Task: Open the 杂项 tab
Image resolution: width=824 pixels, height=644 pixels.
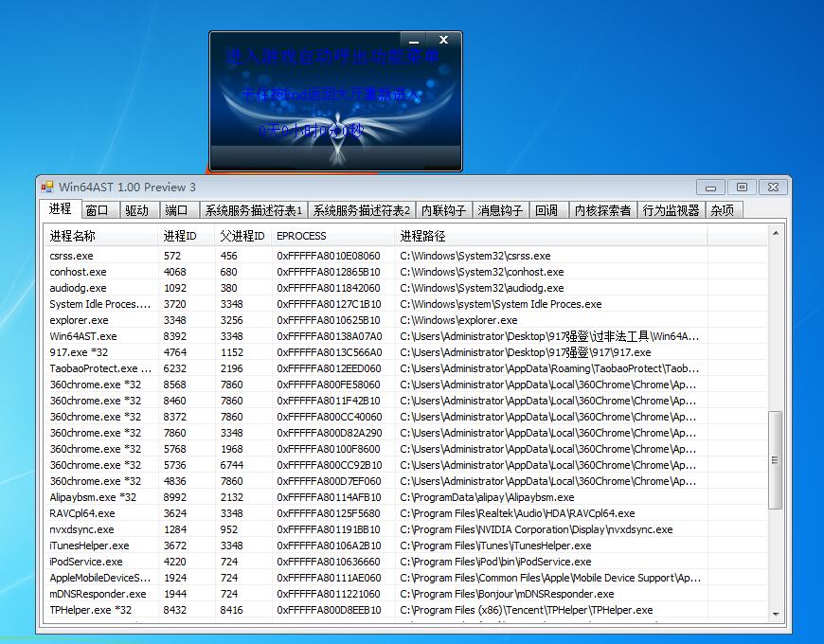Action: point(724,210)
